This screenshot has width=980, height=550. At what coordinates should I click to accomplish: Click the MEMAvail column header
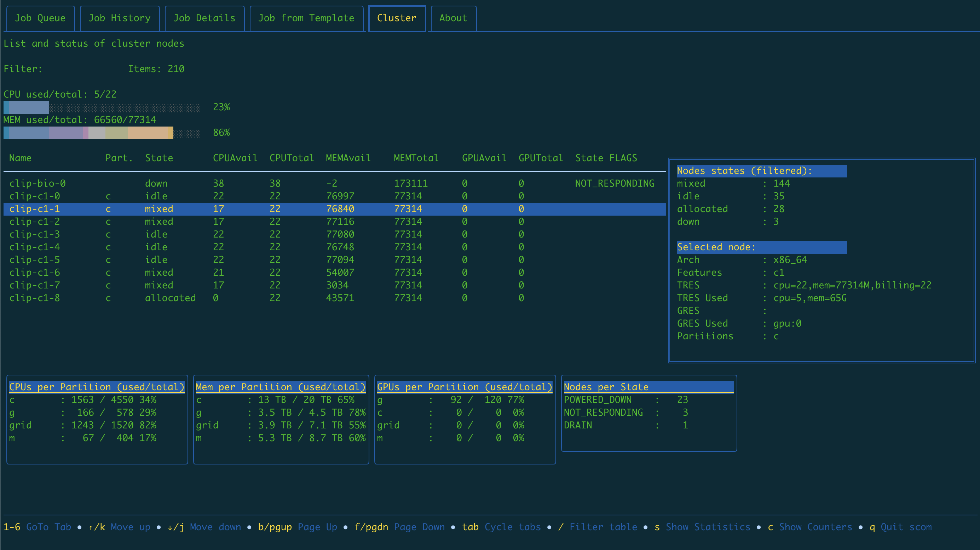(x=348, y=158)
